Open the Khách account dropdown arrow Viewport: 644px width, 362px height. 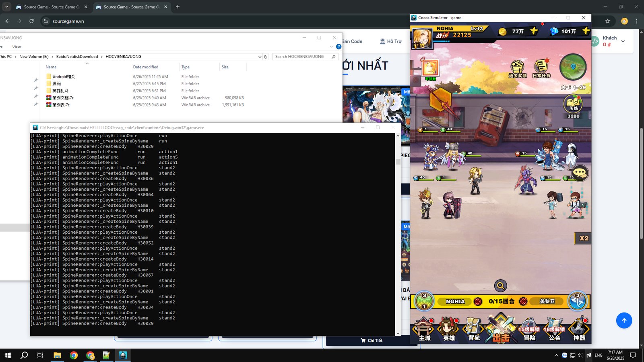pyautogui.click(x=623, y=41)
